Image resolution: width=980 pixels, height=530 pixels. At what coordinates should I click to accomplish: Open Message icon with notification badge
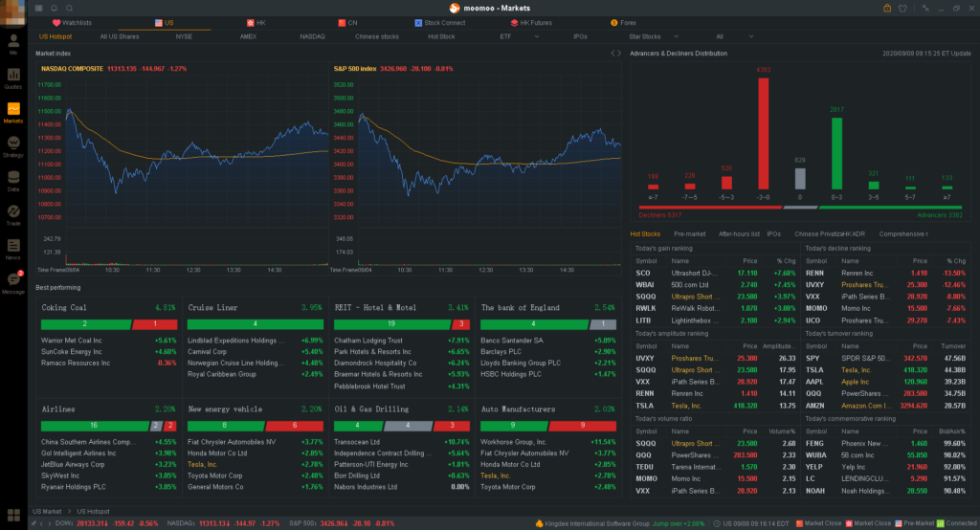(x=13, y=282)
